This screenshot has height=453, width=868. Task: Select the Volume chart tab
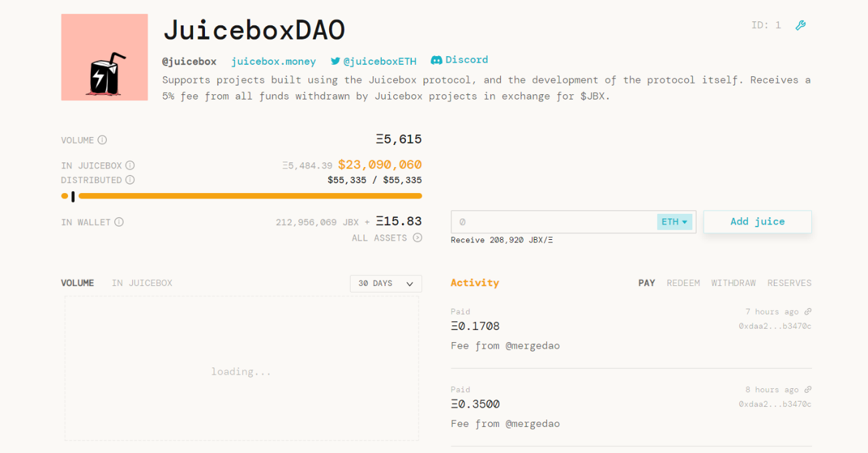(x=77, y=283)
